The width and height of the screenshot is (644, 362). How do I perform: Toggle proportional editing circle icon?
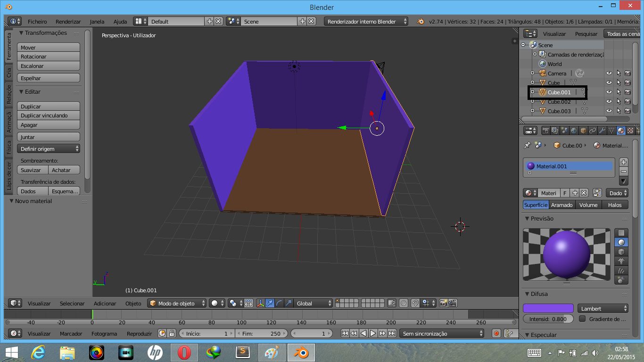[403, 304]
